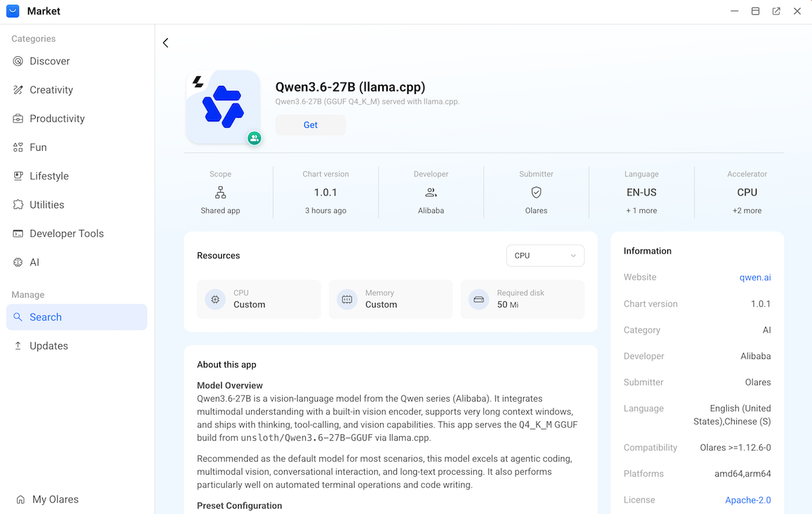Click the Qwen app logo thumbnail

(x=223, y=107)
